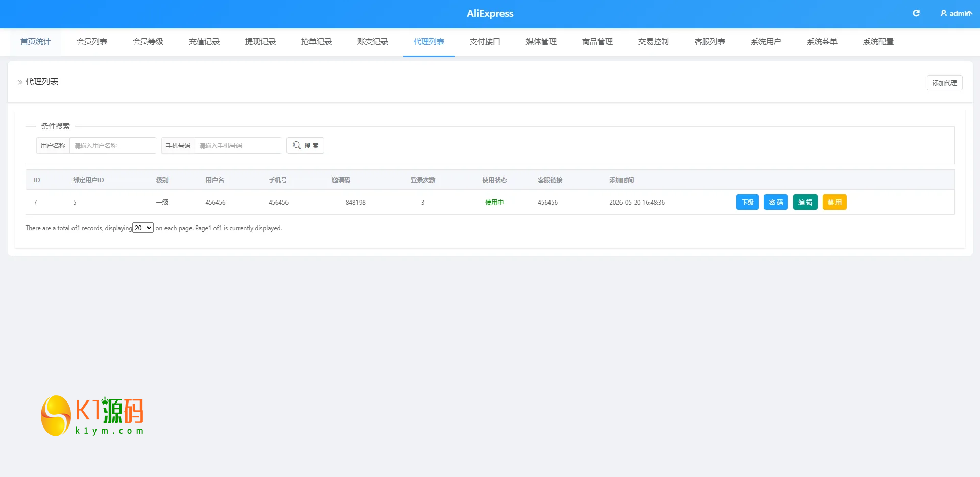
Task: Click the 绑定用户ID column header
Action: click(x=88, y=180)
